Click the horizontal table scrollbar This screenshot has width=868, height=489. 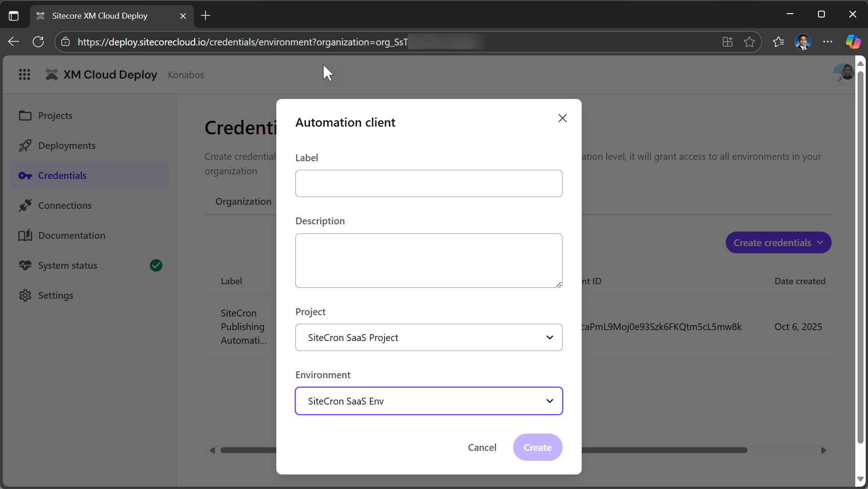[663, 450]
